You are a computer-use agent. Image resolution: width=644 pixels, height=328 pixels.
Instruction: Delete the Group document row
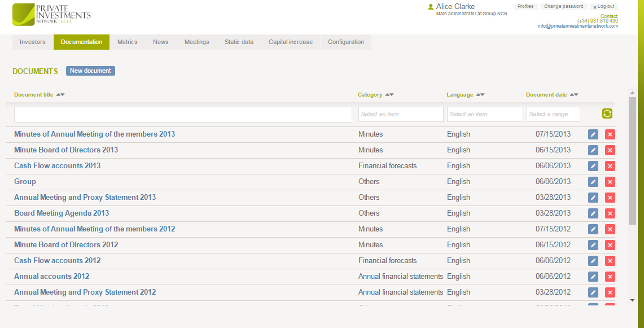click(x=610, y=182)
